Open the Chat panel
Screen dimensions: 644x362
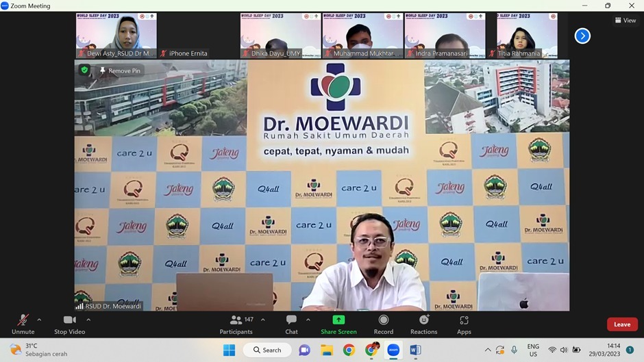[291, 324]
